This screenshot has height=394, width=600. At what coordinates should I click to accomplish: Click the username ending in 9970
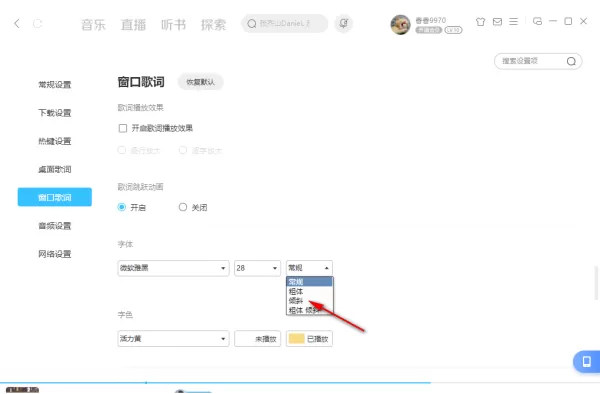[431, 20]
